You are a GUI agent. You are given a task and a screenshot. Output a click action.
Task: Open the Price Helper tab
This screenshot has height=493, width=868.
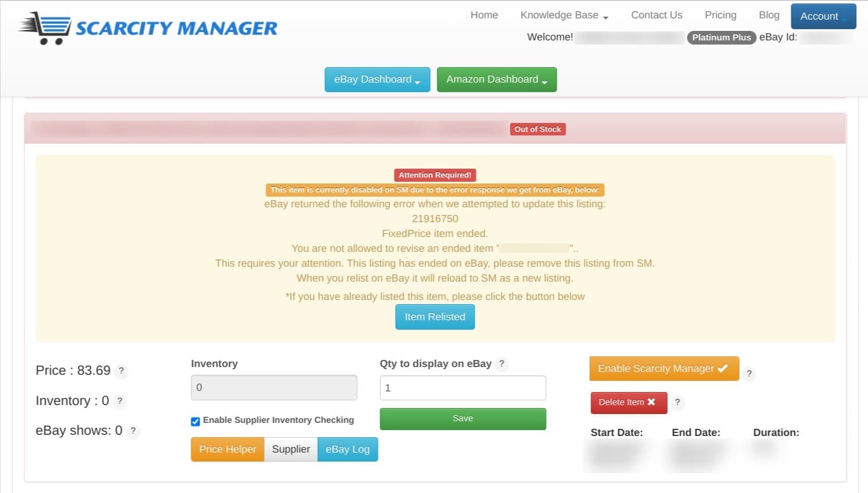point(228,449)
